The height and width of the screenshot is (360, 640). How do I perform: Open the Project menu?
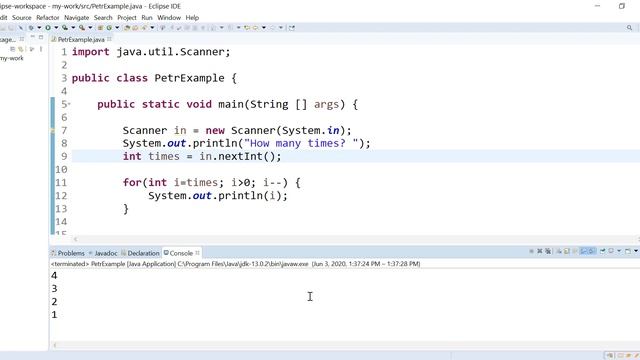click(127, 18)
